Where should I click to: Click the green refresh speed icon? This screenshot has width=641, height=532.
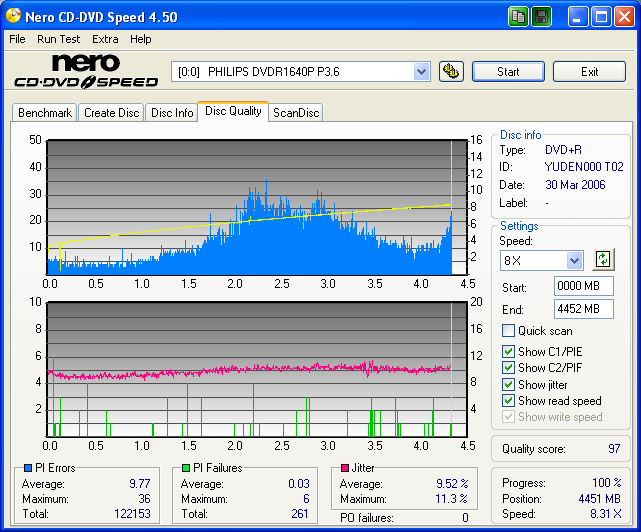603,259
